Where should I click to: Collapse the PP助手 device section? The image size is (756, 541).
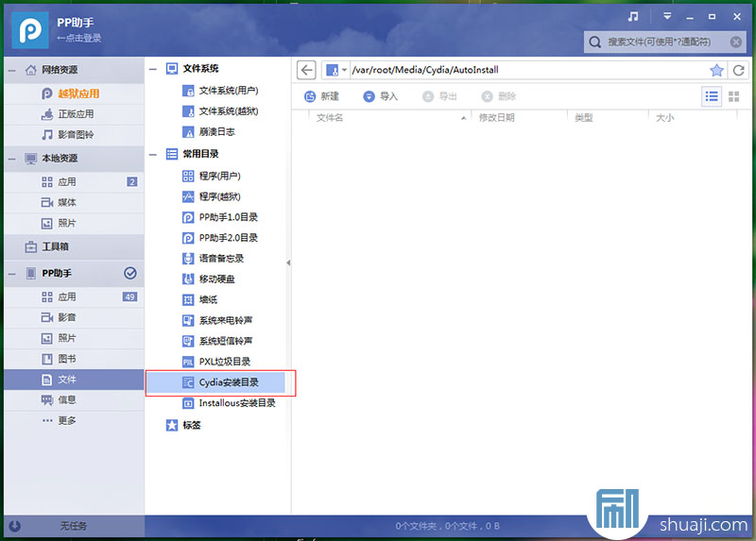pyautogui.click(x=12, y=274)
